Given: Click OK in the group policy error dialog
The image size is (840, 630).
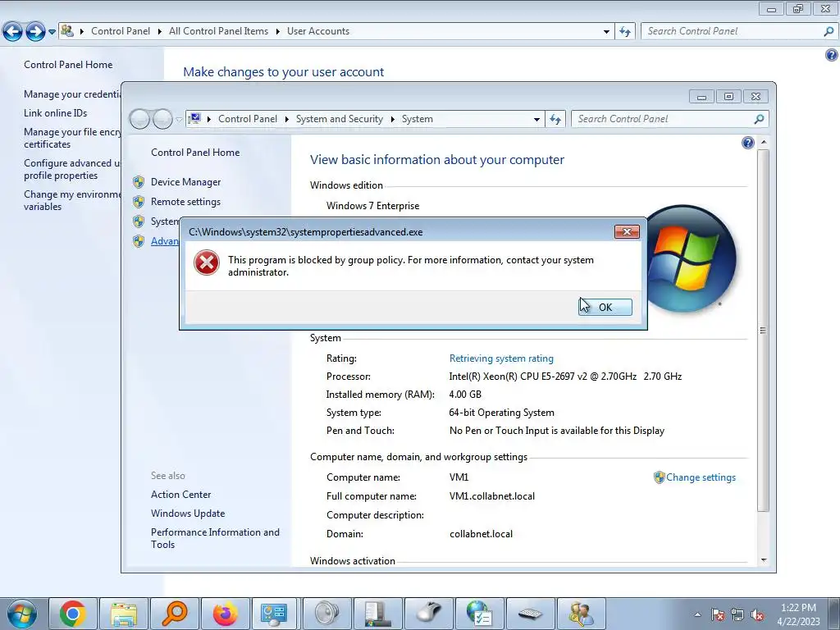Looking at the screenshot, I should coord(605,307).
